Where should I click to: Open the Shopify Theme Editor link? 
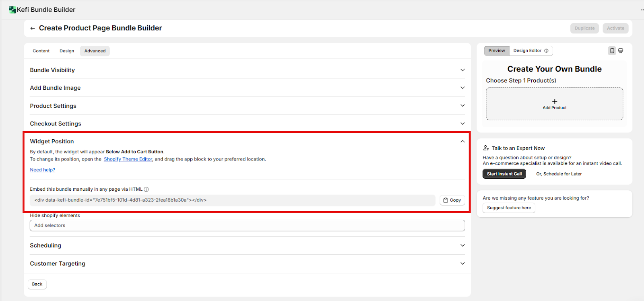128,159
